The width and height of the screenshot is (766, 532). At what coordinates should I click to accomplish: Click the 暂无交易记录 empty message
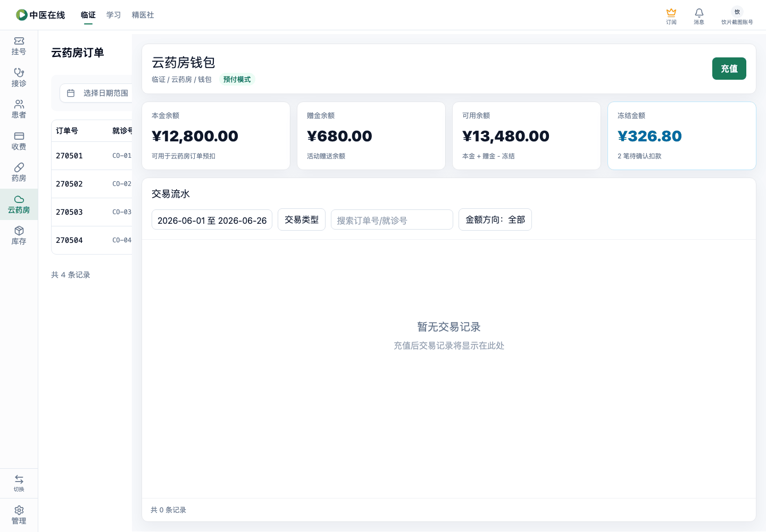449,327
